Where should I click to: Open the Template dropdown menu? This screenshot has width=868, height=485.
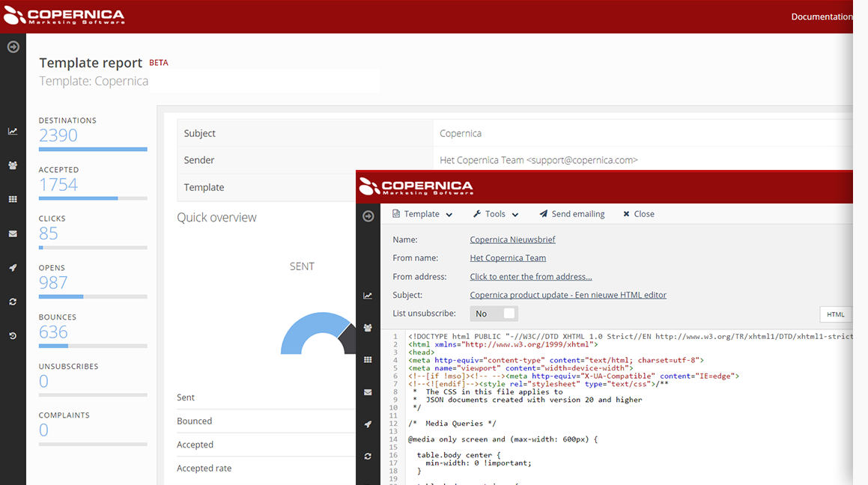(x=422, y=214)
